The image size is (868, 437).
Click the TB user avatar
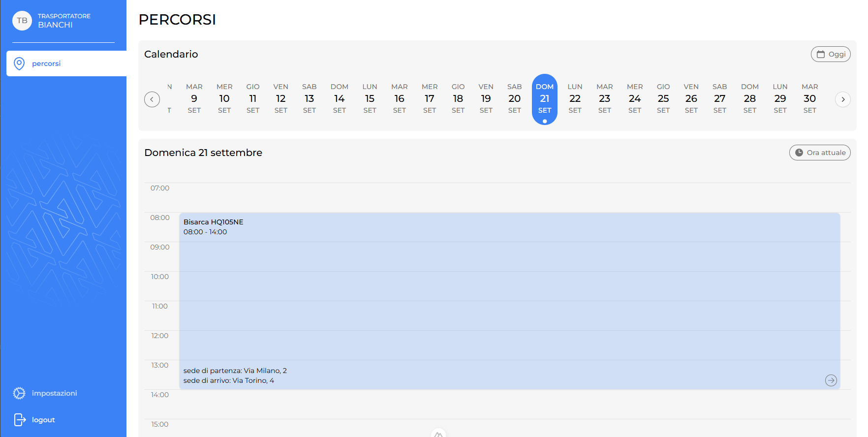[22, 21]
